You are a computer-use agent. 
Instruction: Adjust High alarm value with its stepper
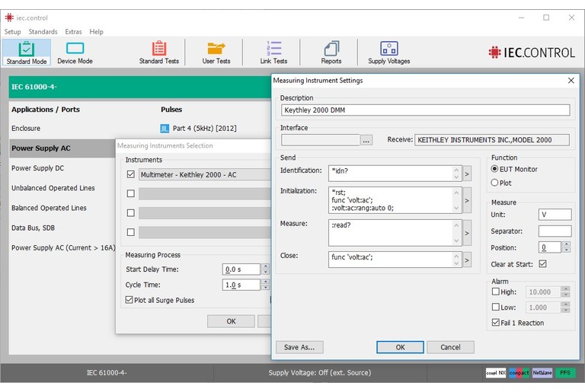click(566, 292)
